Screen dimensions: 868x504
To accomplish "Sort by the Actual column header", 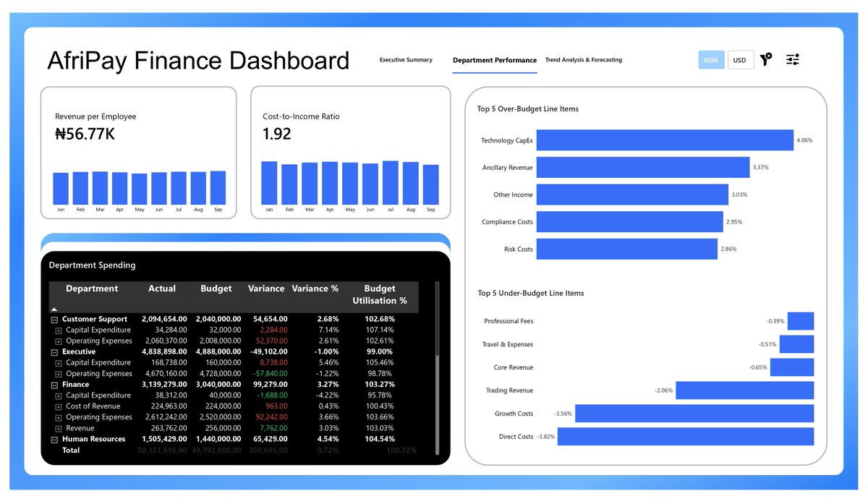I will coord(162,289).
